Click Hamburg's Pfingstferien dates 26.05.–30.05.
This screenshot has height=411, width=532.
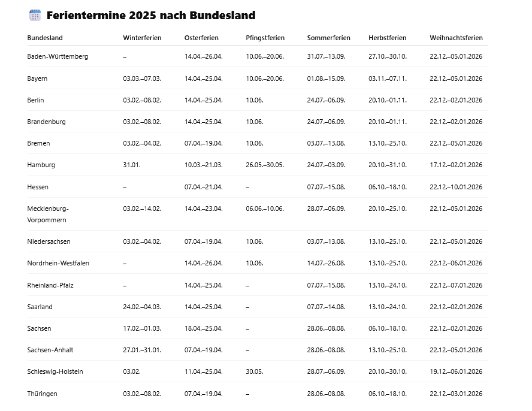pyautogui.click(x=265, y=165)
